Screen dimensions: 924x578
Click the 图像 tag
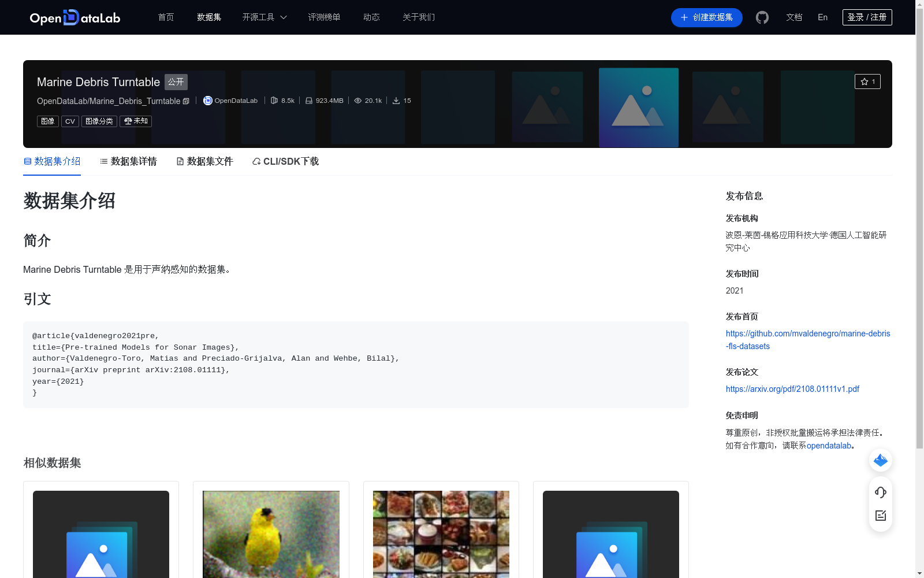pyautogui.click(x=48, y=121)
